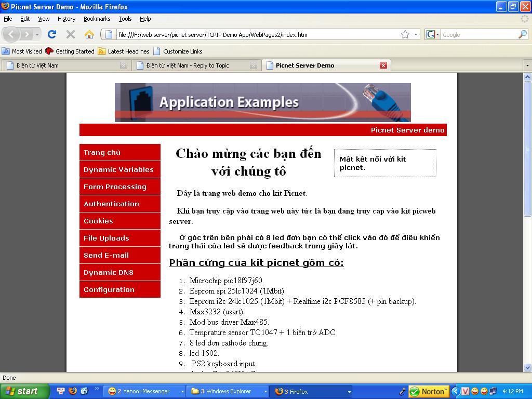Viewport: 532px width, 399px height.
Task: Open the Authentication page
Action: 120,204
